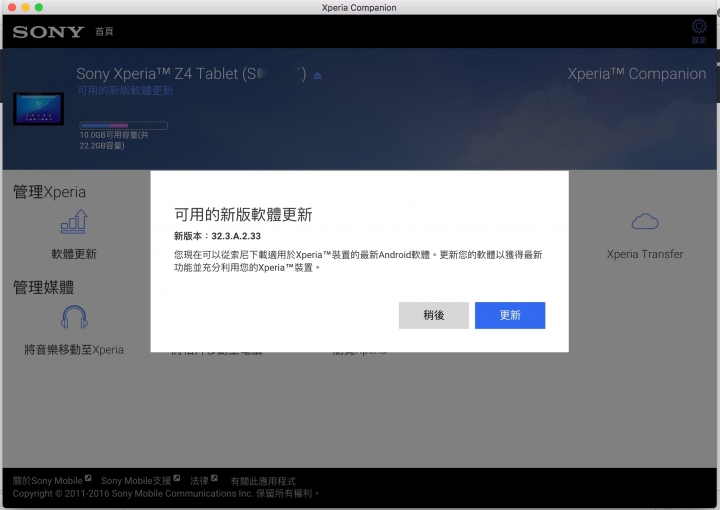Click the 軟體更新 label text
This screenshot has height=510, width=720.
(x=74, y=254)
